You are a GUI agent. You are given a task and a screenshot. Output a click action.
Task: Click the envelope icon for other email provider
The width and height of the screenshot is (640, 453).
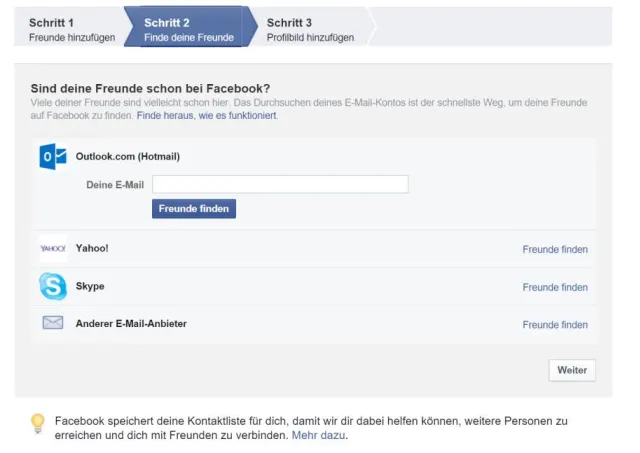(x=53, y=323)
